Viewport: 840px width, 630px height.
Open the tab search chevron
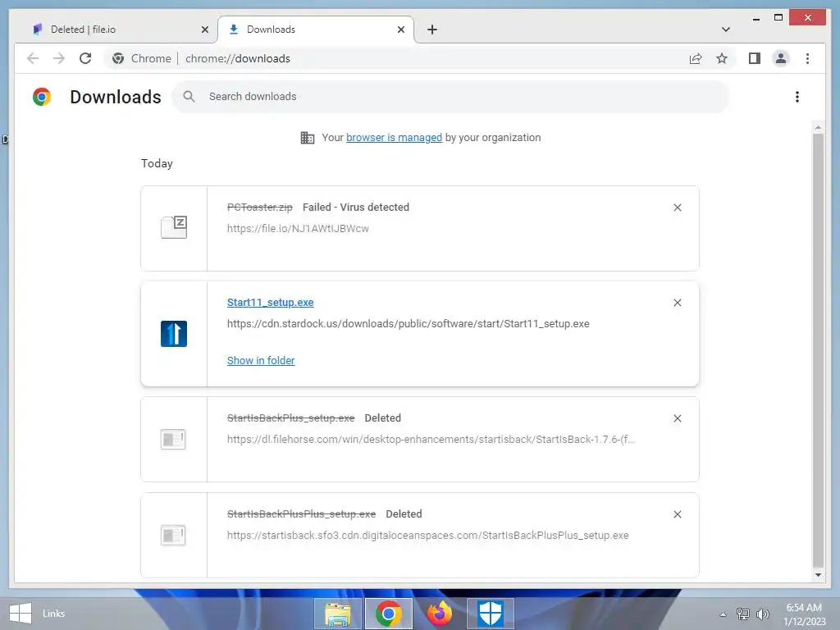(725, 30)
